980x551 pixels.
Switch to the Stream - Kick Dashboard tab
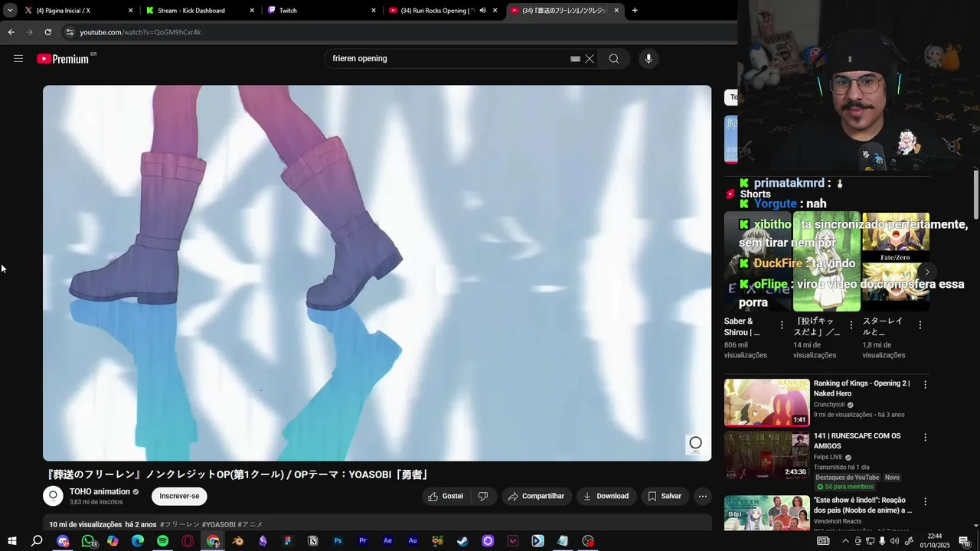201,11
